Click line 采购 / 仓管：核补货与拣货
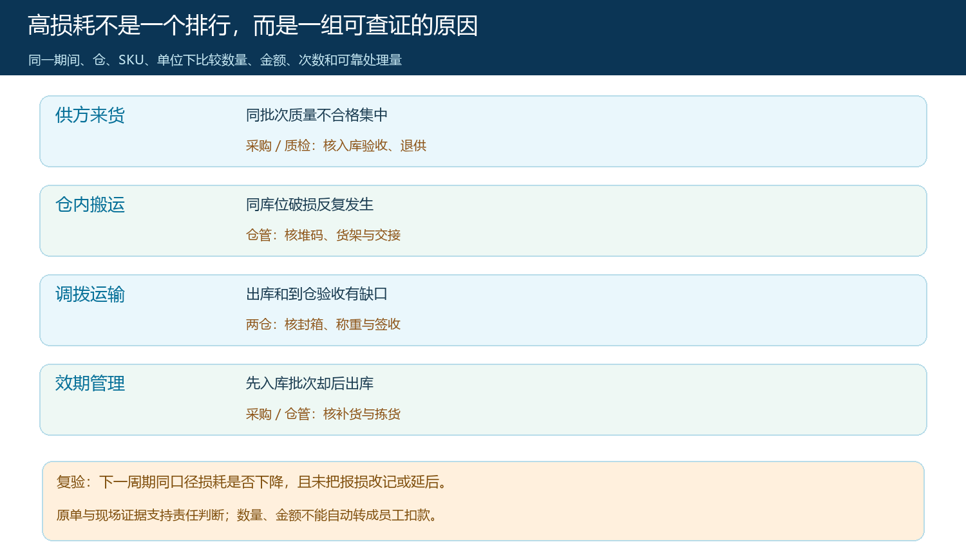The height and width of the screenshot is (560, 966). [323, 414]
